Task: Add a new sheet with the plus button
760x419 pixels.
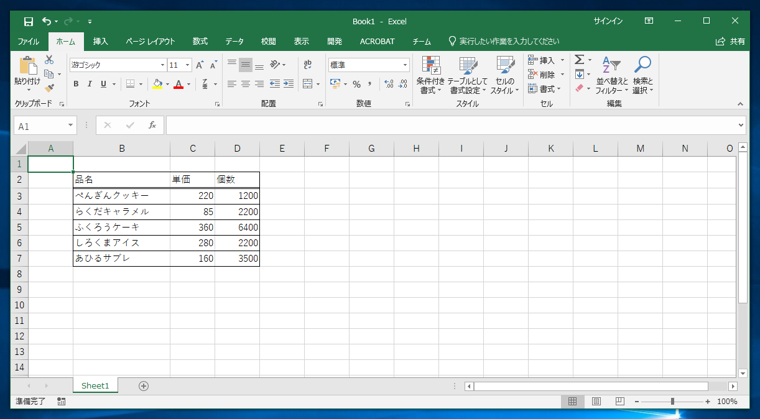Action: [143, 386]
